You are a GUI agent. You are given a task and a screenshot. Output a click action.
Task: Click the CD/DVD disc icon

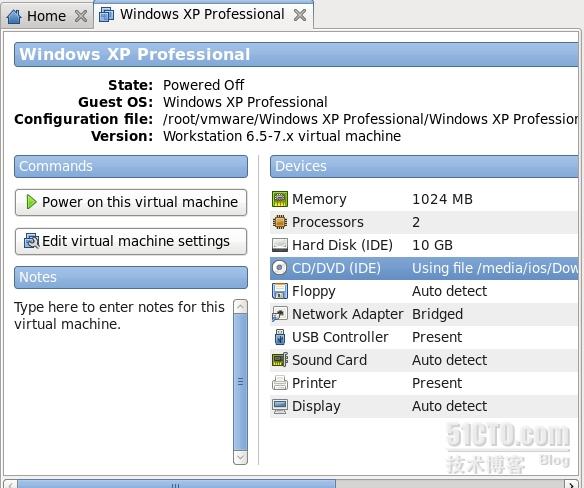tap(280, 268)
